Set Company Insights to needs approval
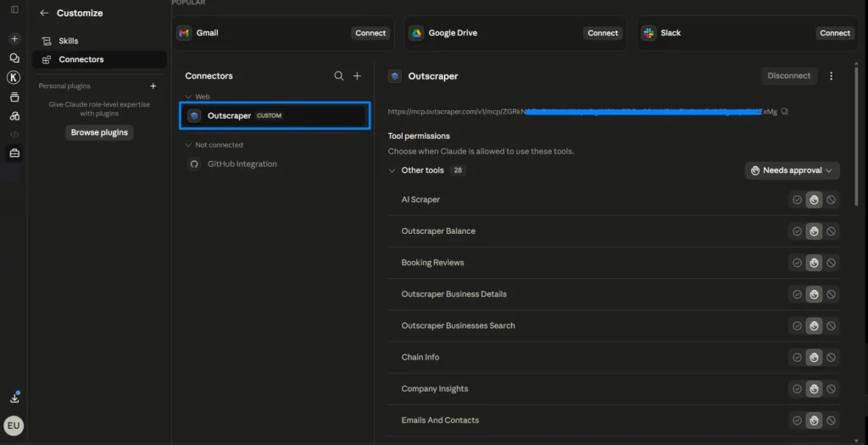 pos(814,389)
